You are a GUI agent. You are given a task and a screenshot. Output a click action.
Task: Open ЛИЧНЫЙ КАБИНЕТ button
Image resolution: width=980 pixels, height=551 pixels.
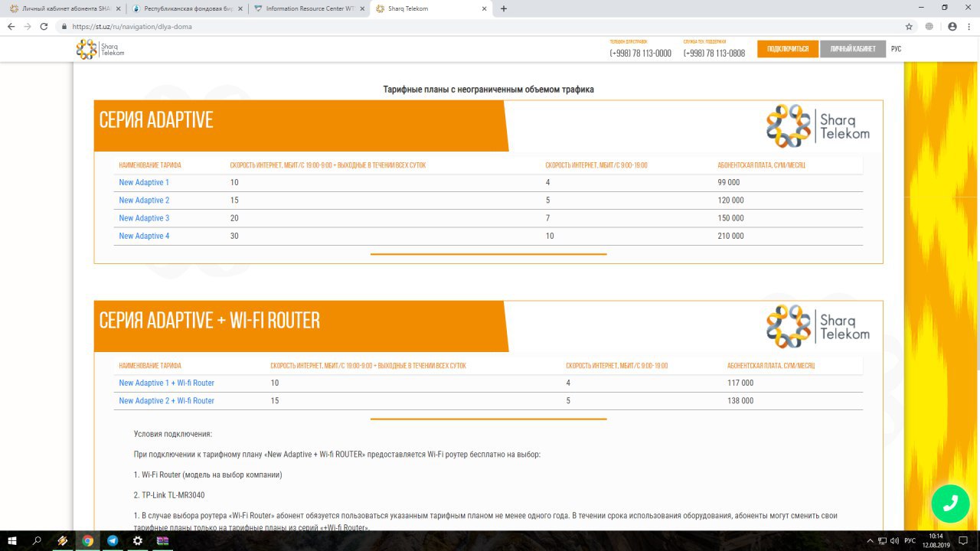point(853,49)
